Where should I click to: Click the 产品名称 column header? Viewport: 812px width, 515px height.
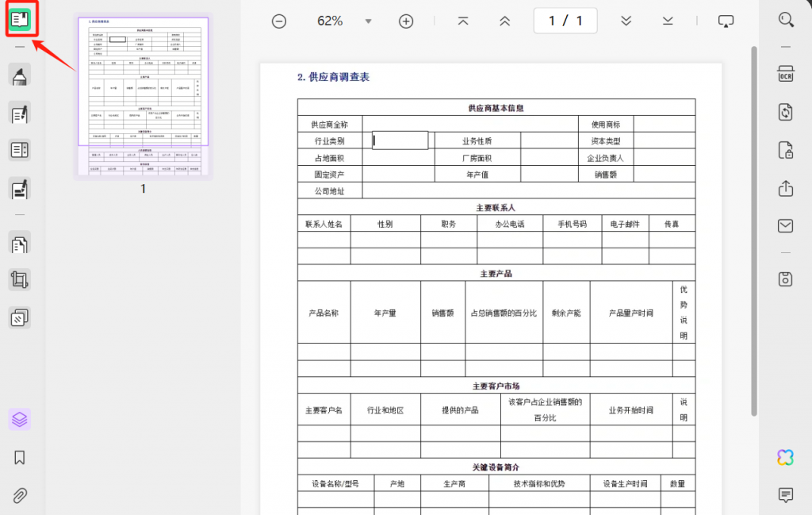324,313
